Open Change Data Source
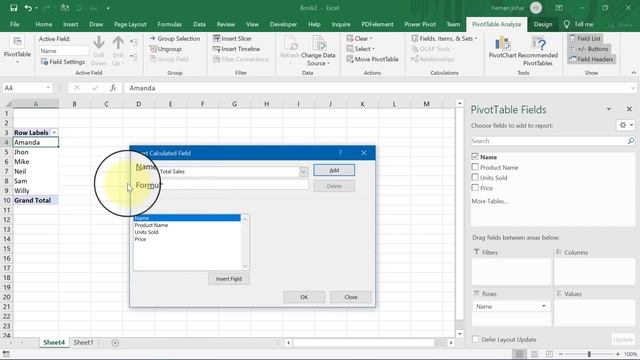Image resolution: width=640 pixels, height=360 pixels. pyautogui.click(x=318, y=51)
